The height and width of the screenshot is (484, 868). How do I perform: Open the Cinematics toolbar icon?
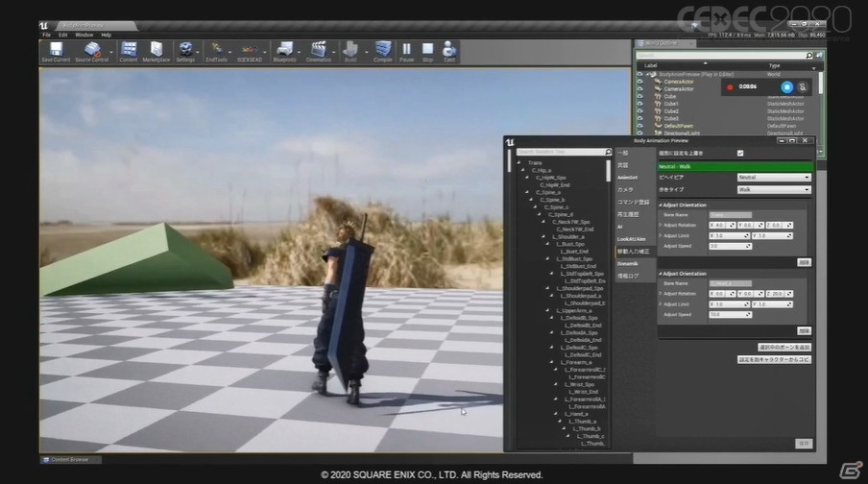point(319,52)
